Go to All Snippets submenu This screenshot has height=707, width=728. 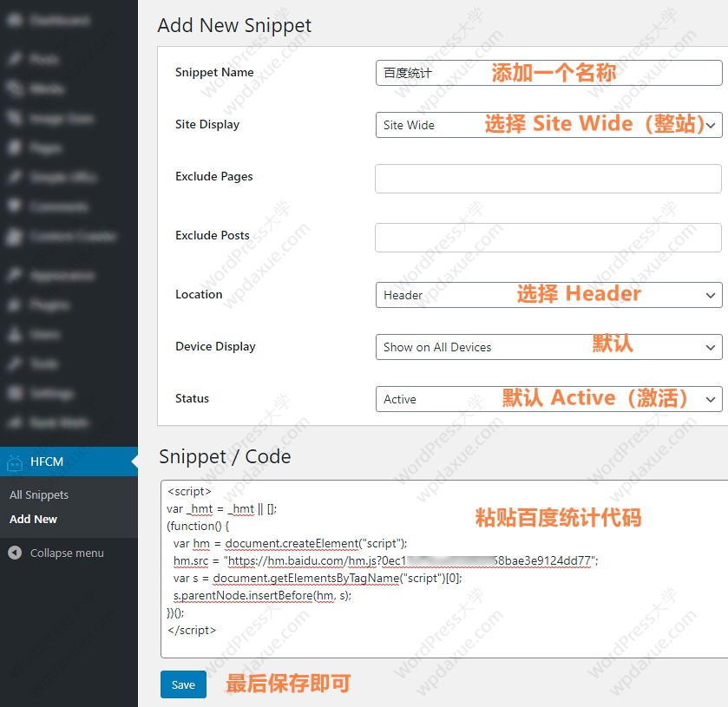(x=39, y=494)
